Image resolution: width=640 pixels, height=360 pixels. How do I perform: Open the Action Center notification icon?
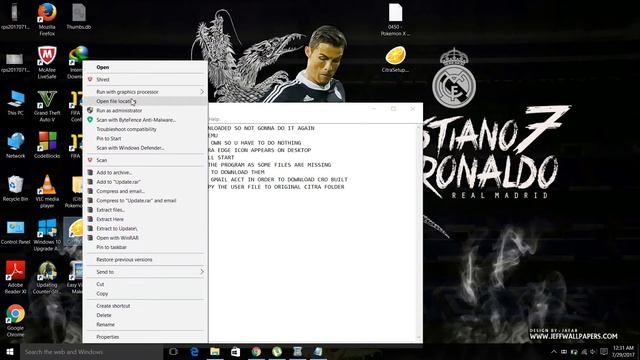point(604,352)
